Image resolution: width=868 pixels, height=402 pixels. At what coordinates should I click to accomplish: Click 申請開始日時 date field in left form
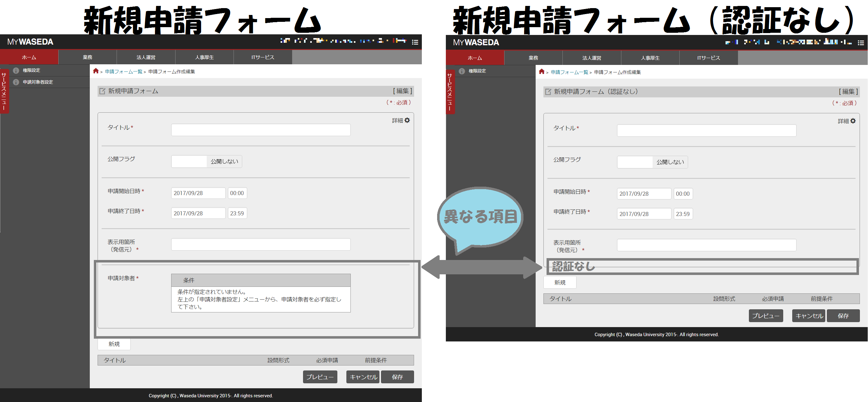(x=198, y=193)
